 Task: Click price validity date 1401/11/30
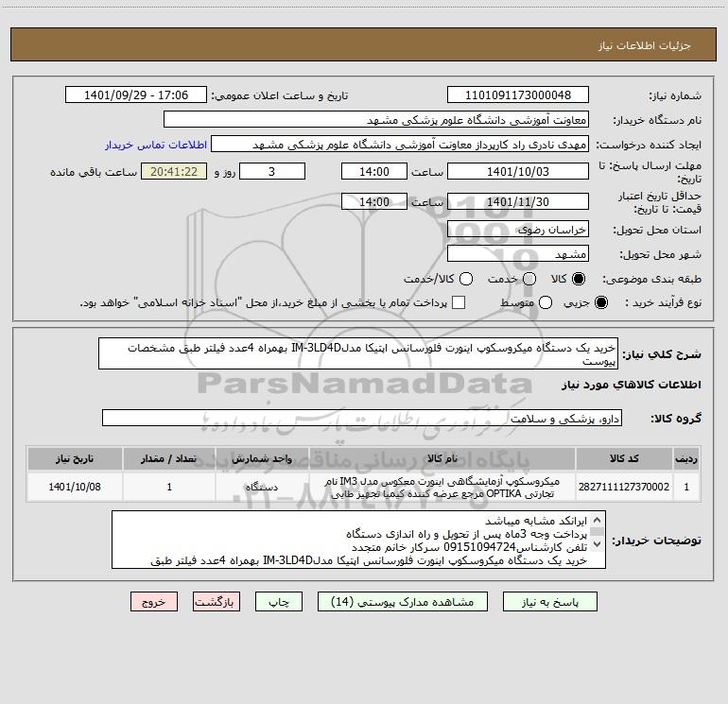pyautogui.click(x=518, y=201)
